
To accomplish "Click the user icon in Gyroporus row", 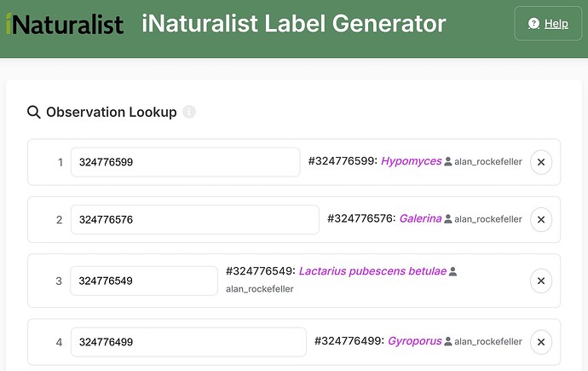I will (448, 342).
